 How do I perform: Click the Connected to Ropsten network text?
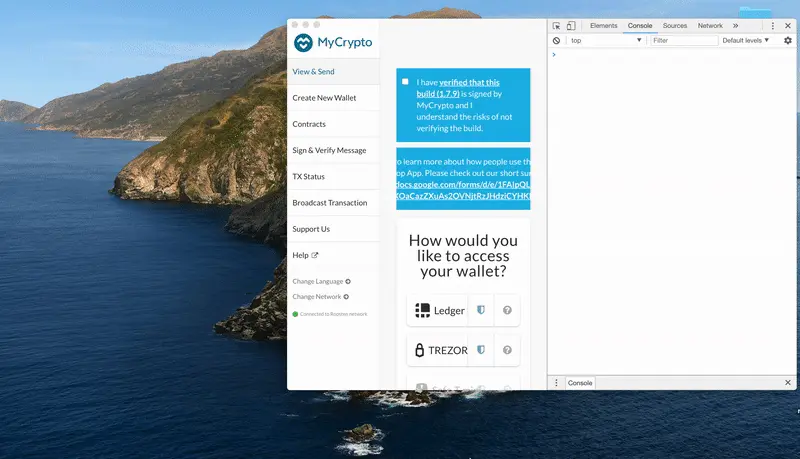point(334,314)
